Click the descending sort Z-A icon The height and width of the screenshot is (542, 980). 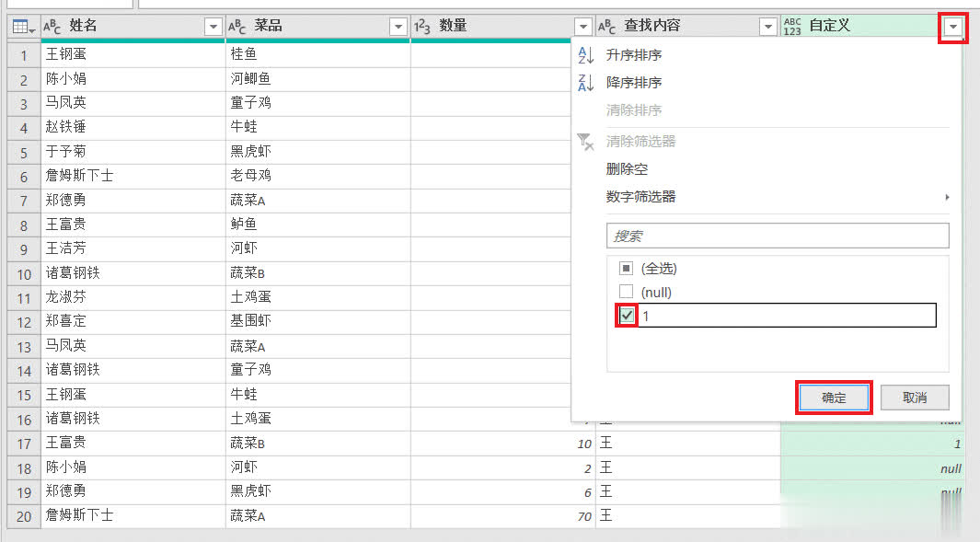click(586, 84)
